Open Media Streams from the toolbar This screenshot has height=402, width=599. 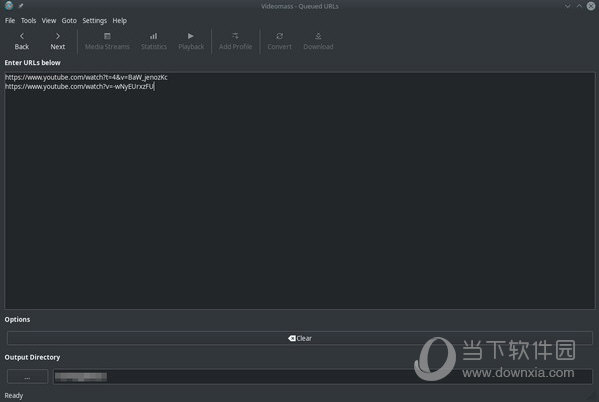(107, 41)
